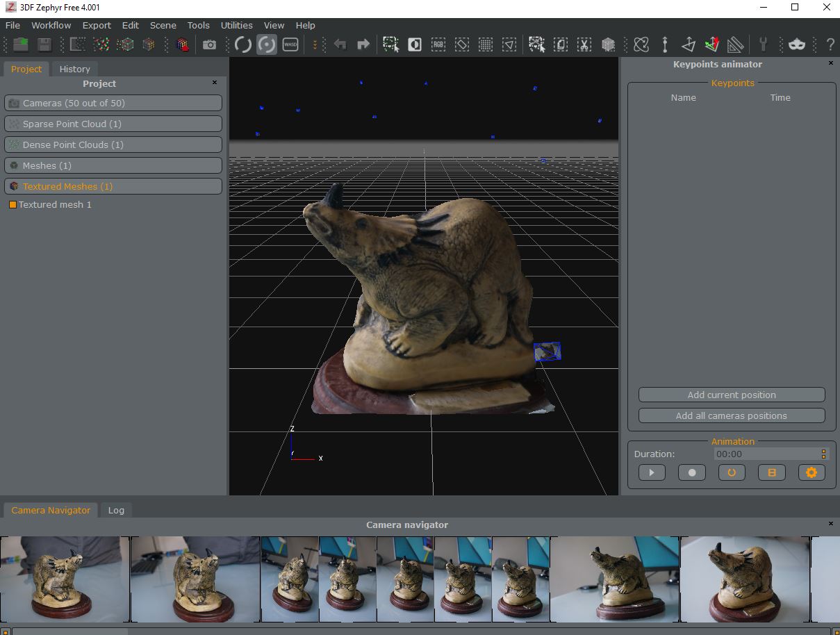Select the WASD navigation mode icon
This screenshot has height=635, width=840.
[290, 45]
